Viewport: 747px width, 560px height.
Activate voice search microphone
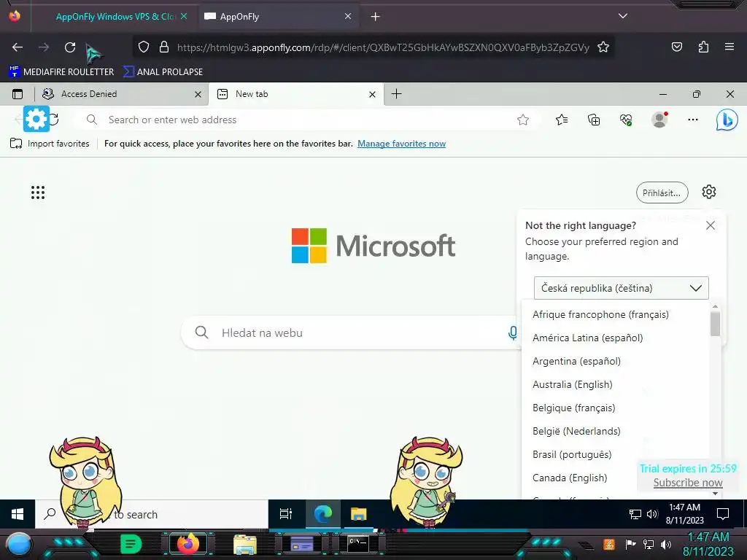point(513,332)
